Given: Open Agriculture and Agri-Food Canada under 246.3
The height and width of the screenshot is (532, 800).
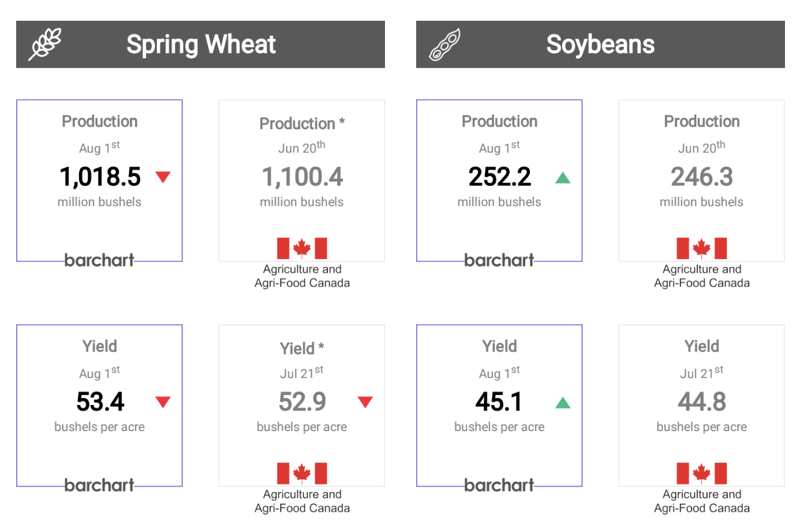Looking at the screenshot, I should pyautogui.click(x=701, y=276).
